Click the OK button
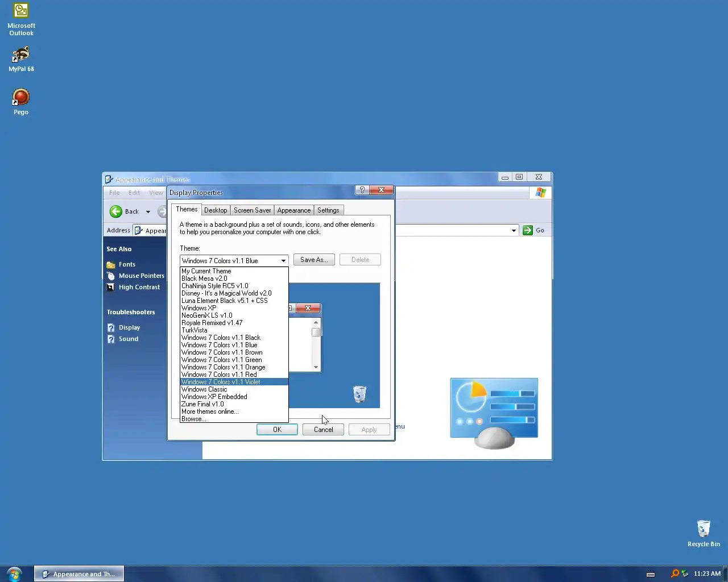This screenshot has width=728, height=582. point(277,430)
